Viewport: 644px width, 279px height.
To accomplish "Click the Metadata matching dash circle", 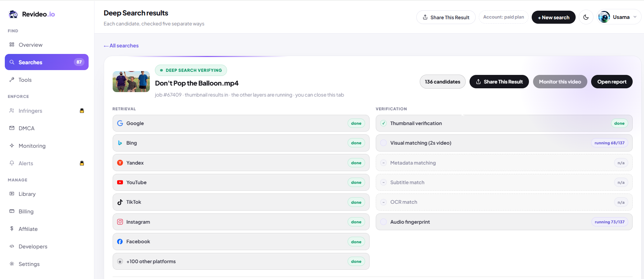I will 384,163.
